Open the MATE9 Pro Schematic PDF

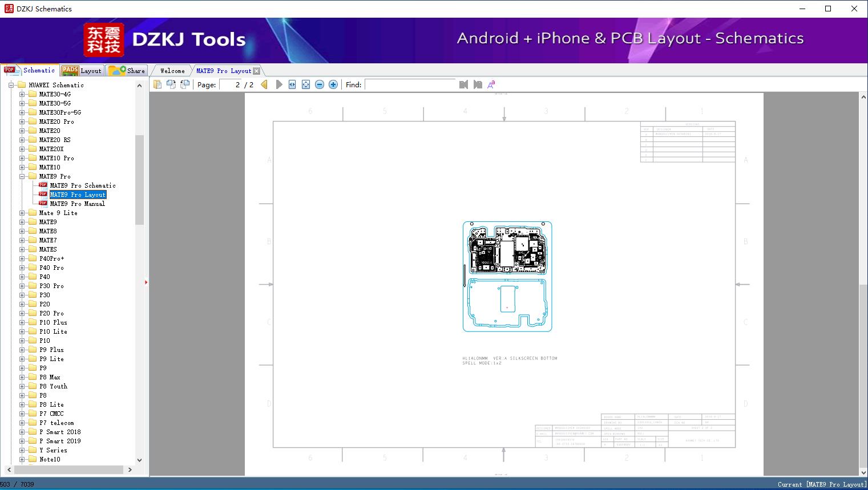(x=83, y=185)
